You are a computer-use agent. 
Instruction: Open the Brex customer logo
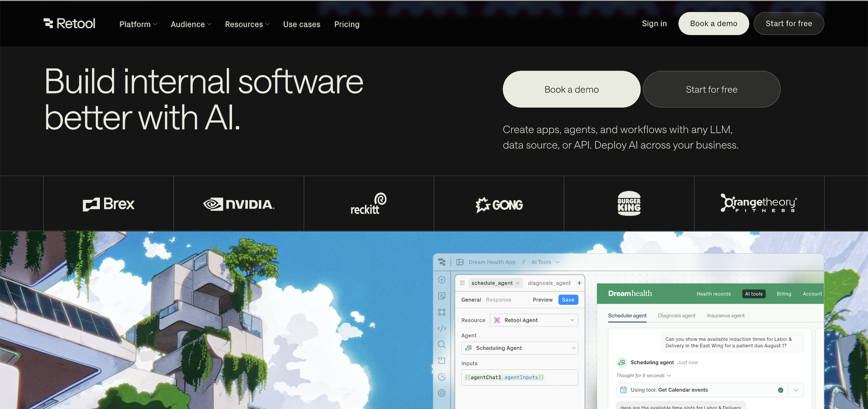point(108,204)
